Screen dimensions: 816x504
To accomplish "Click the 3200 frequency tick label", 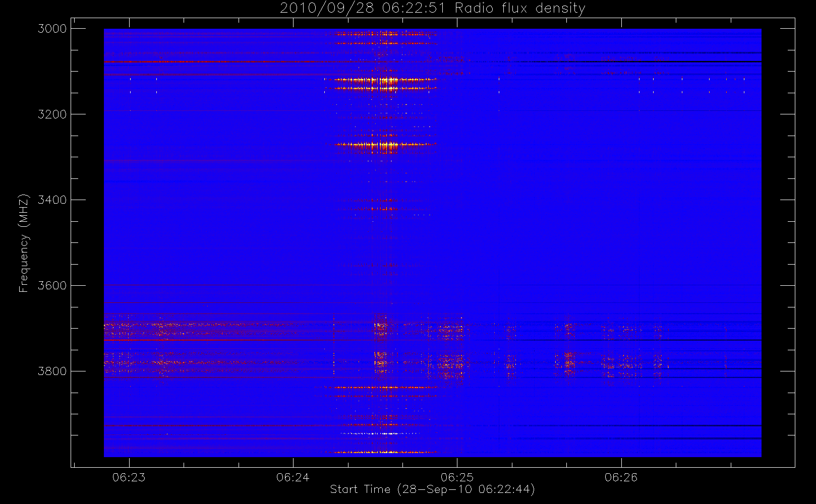I will click(x=52, y=114).
